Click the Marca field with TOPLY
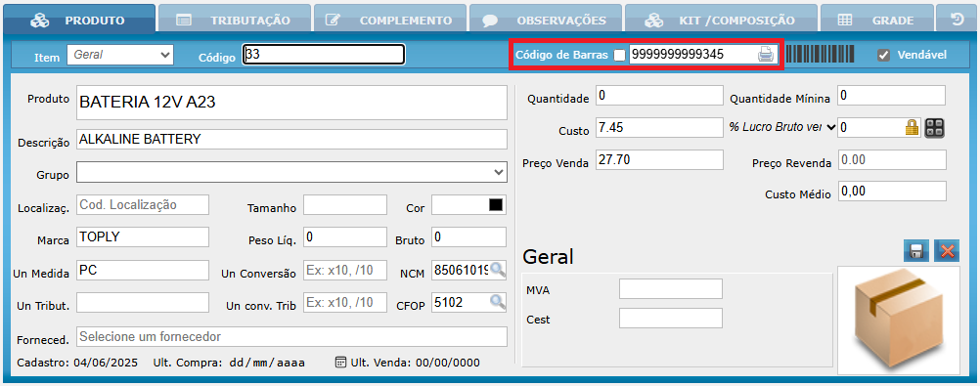 point(143,237)
